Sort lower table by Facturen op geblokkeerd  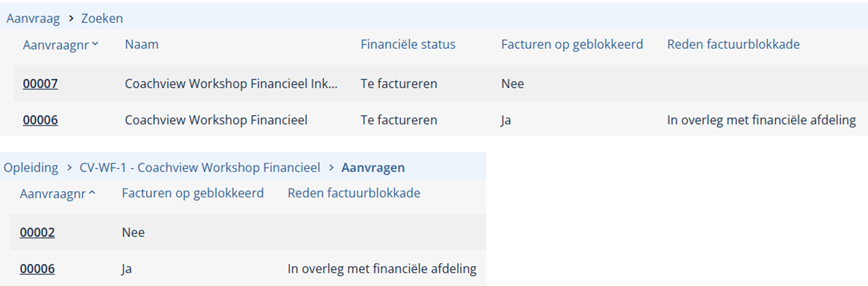tap(193, 193)
